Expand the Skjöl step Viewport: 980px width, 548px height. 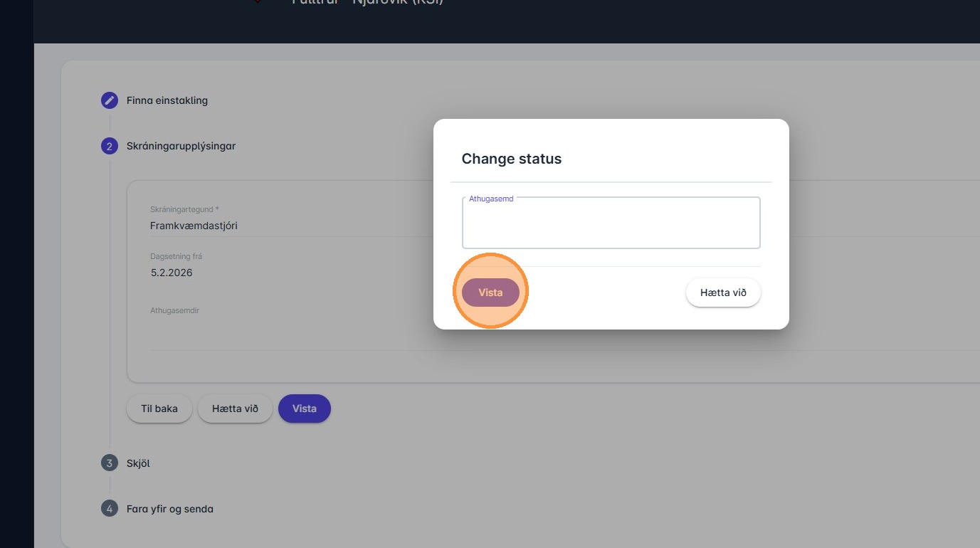point(138,463)
